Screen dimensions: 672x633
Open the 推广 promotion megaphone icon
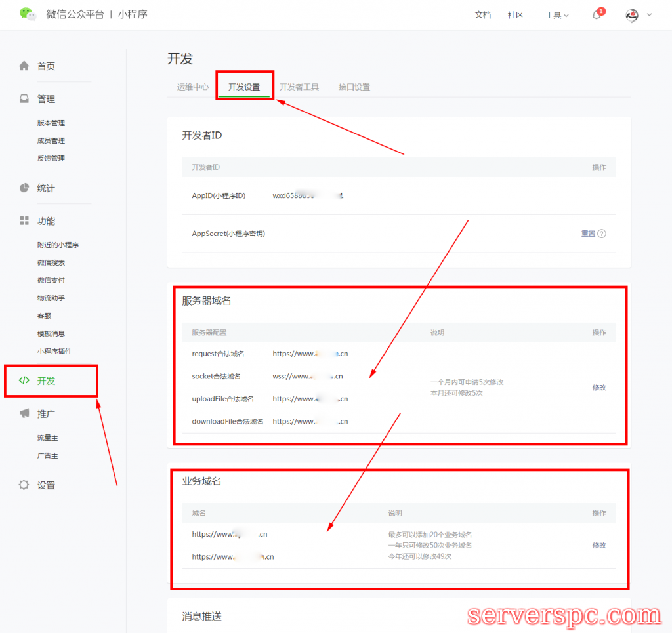[24, 413]
